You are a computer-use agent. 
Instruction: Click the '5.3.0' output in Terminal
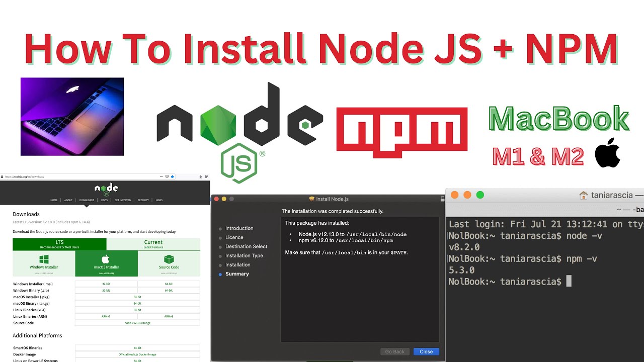pos(461,270)
